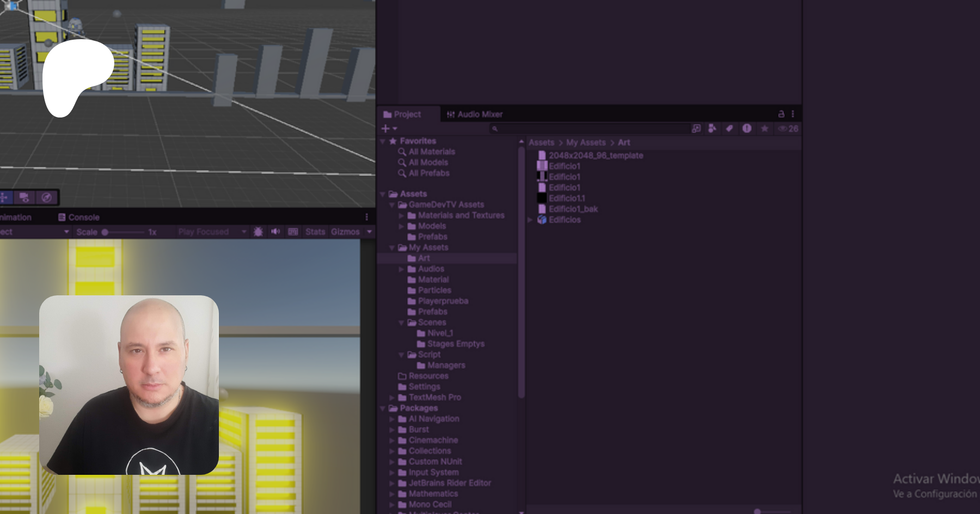Click the Gizmos button in Game view

coord(345,232)
